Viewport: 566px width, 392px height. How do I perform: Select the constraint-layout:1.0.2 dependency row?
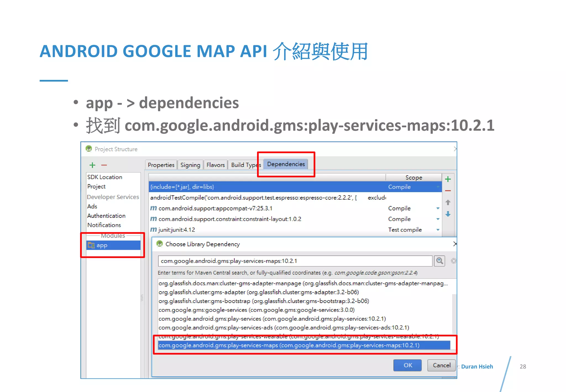pos(295,219)
